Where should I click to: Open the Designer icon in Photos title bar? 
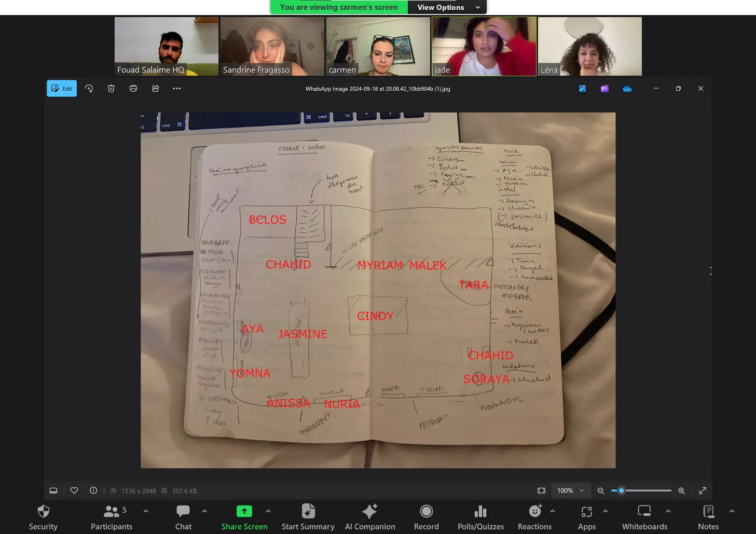coord(583,89)
